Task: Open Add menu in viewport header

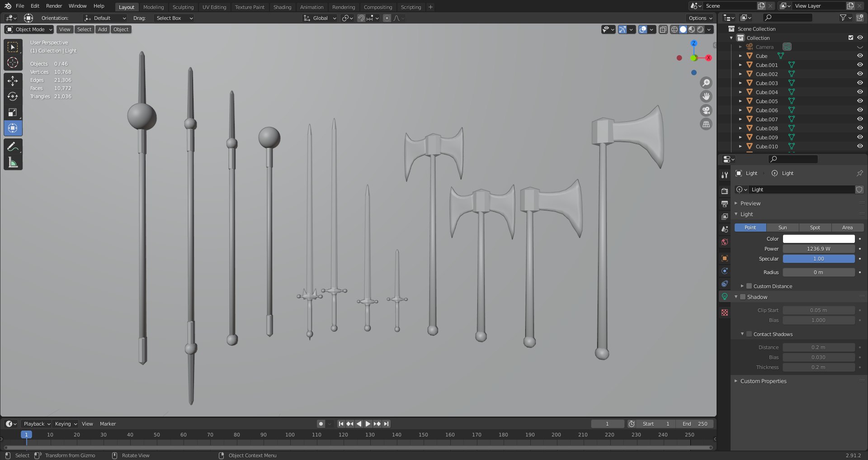Action: 103,29
